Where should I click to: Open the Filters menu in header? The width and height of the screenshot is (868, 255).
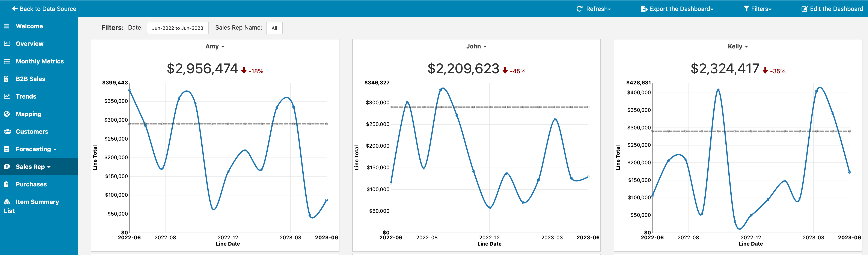[x=757, y=9]
